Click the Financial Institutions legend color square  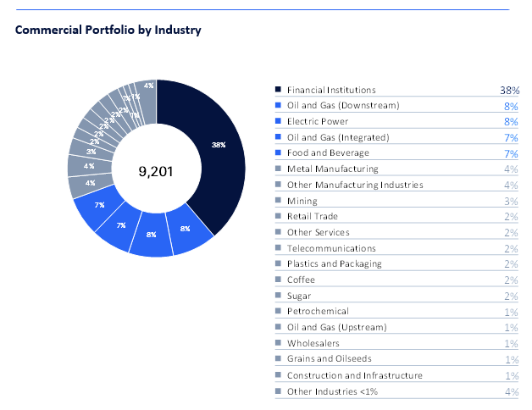(x=278, y=90)
